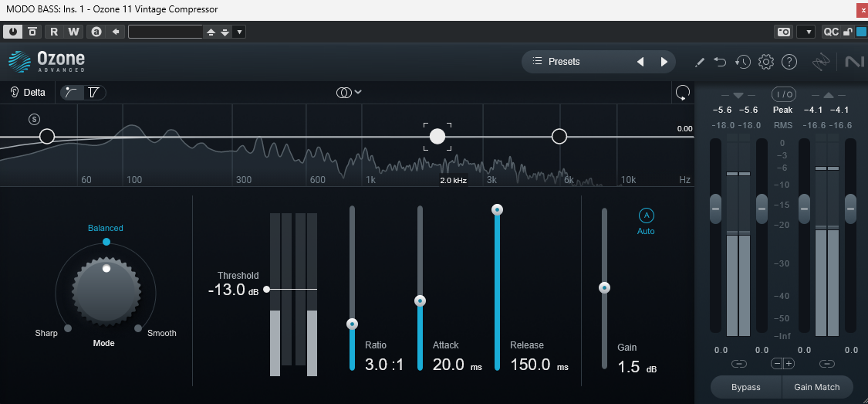Toggle the plugin power/activate button

13,32
